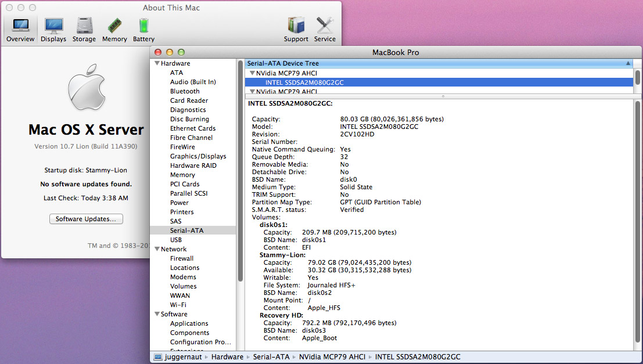
Task: Collapse the first NVidia MCP79 AHCI tree node
Action: tap(253, 73)
